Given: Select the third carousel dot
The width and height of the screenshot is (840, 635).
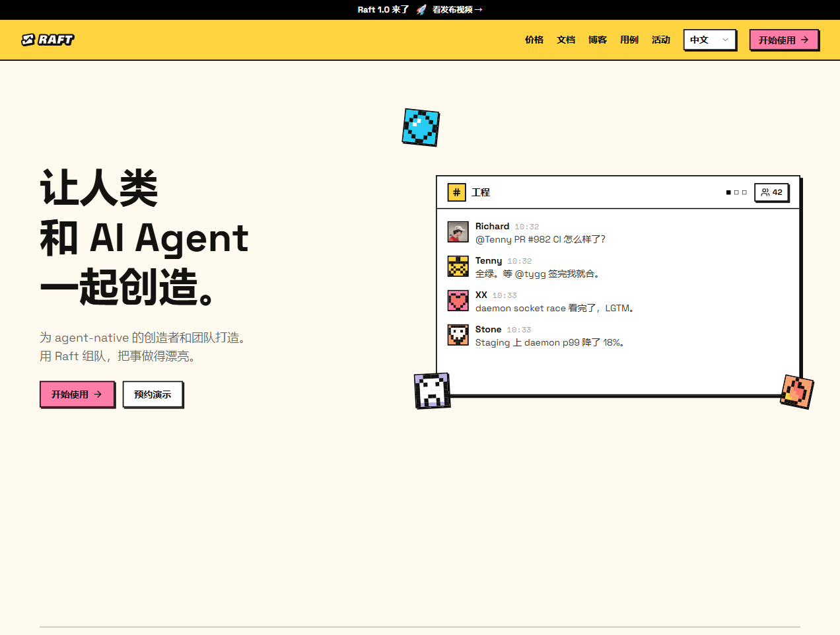Looking at the screenshot, I should (744, 192).
